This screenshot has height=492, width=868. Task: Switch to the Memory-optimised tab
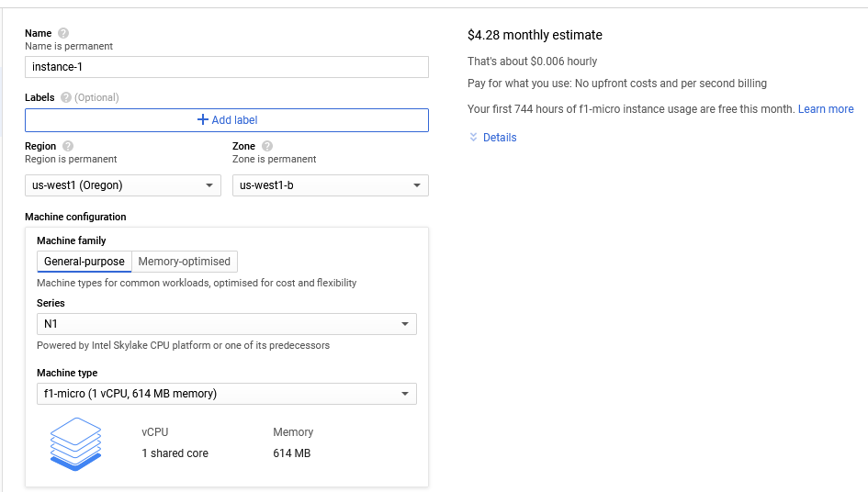pyautogui.click(x=185, y=262)
